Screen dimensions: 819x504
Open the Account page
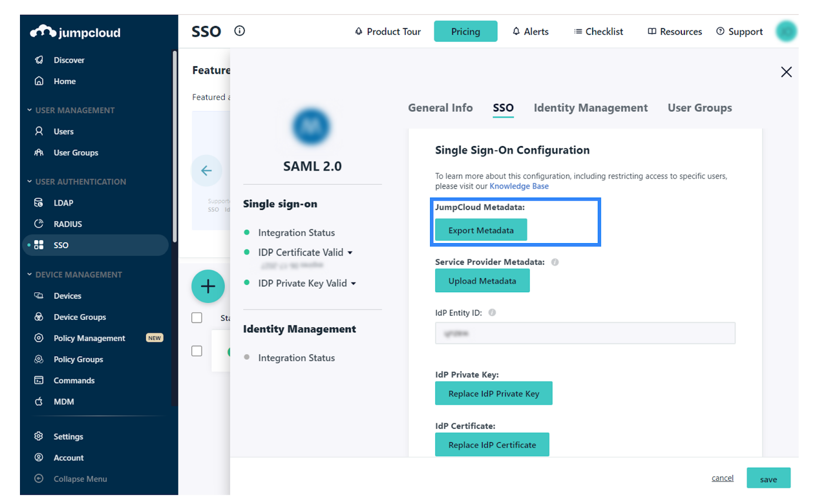click(x=69, y=457)
